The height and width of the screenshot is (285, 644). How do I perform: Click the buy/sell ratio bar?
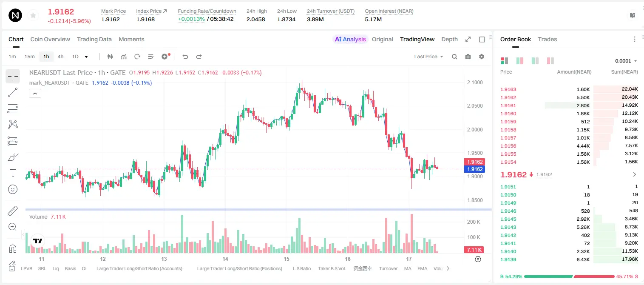[x=569, y=276]
